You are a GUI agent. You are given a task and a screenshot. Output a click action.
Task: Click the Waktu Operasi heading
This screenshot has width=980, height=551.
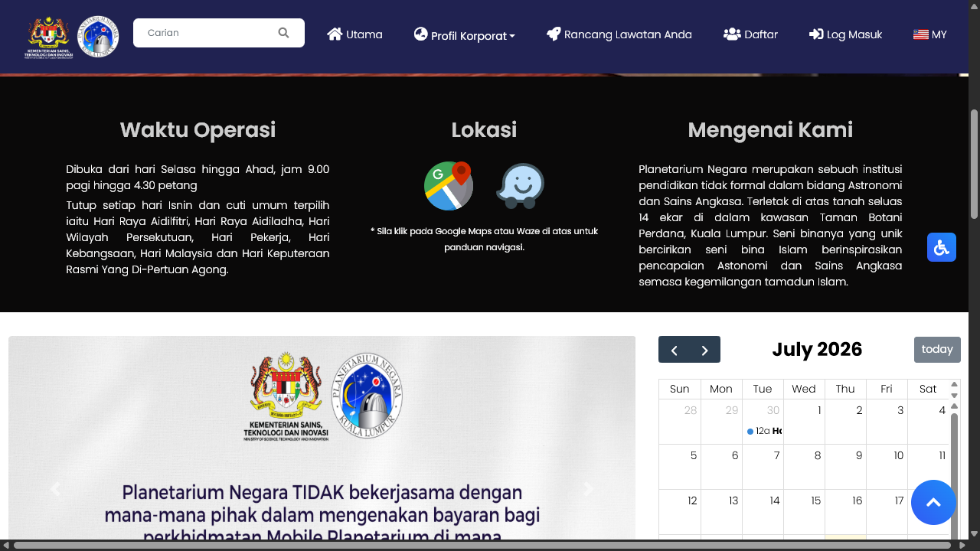tap(198, 130)
